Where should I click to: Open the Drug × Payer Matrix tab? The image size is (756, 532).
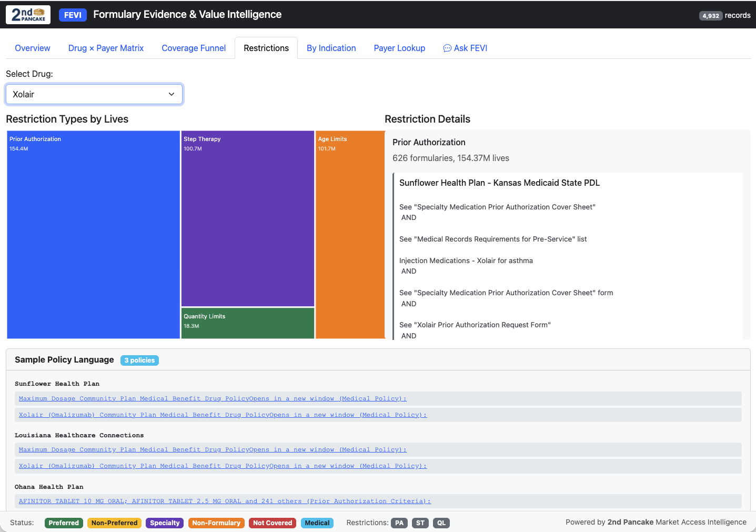point(106,48)
